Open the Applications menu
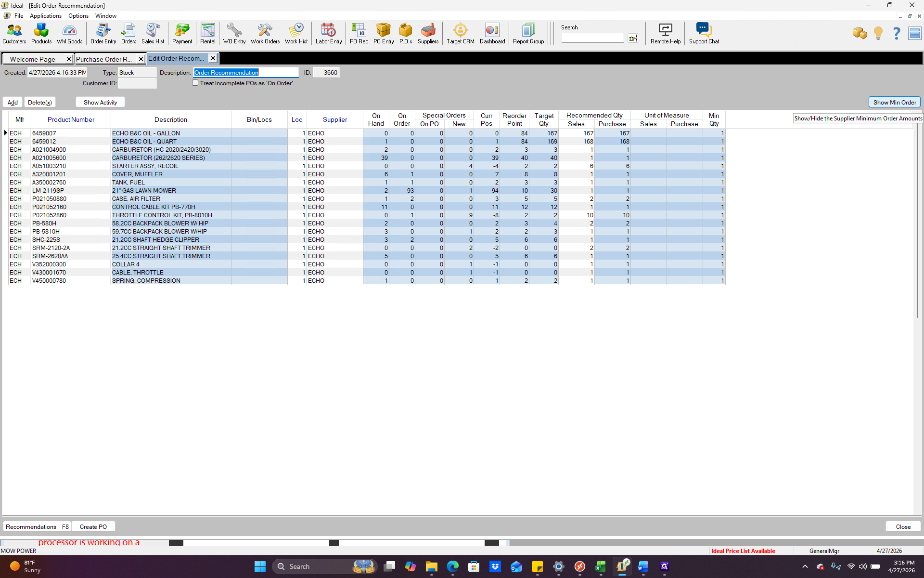The image size is (924, 578). (46, 16)
